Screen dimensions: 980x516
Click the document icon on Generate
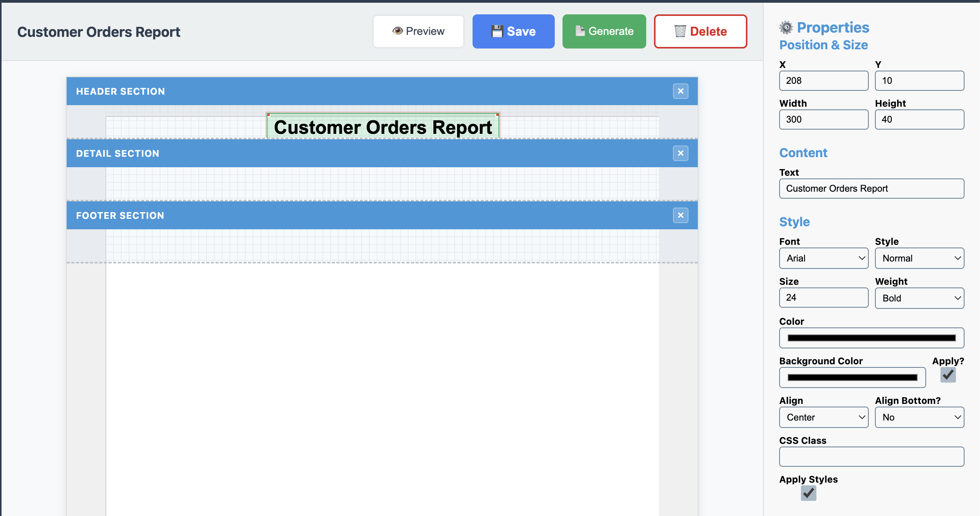tap(580, 31)
